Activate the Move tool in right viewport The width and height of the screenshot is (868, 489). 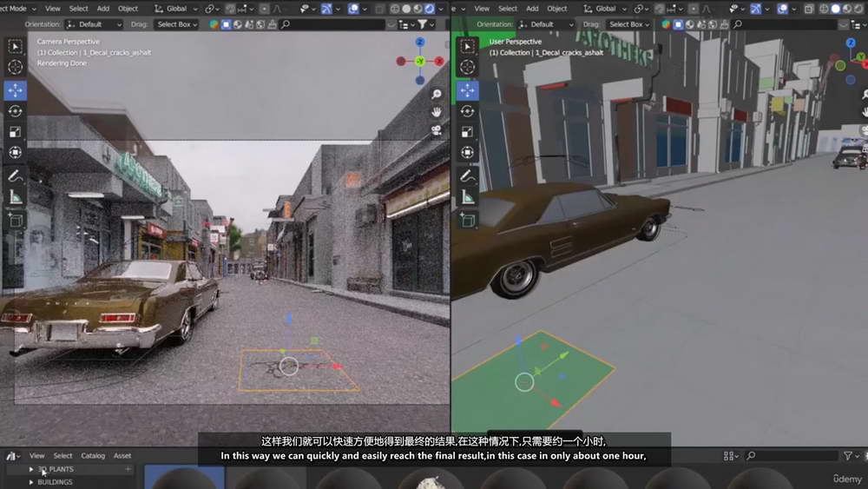click(467, 90)
